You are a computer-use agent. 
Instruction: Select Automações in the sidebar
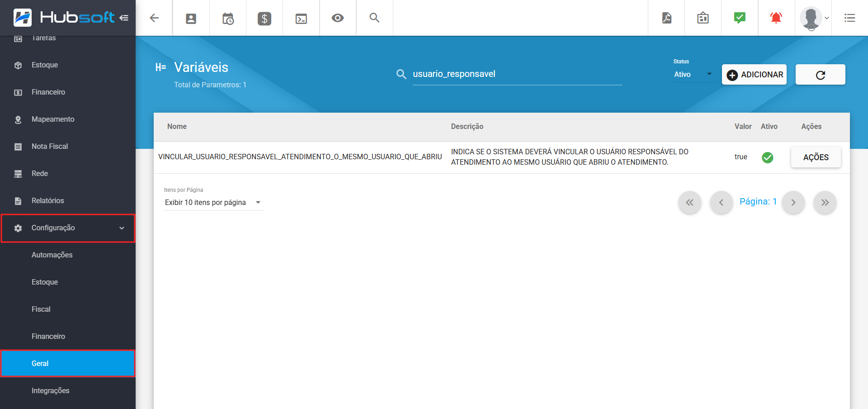[52, 255]
